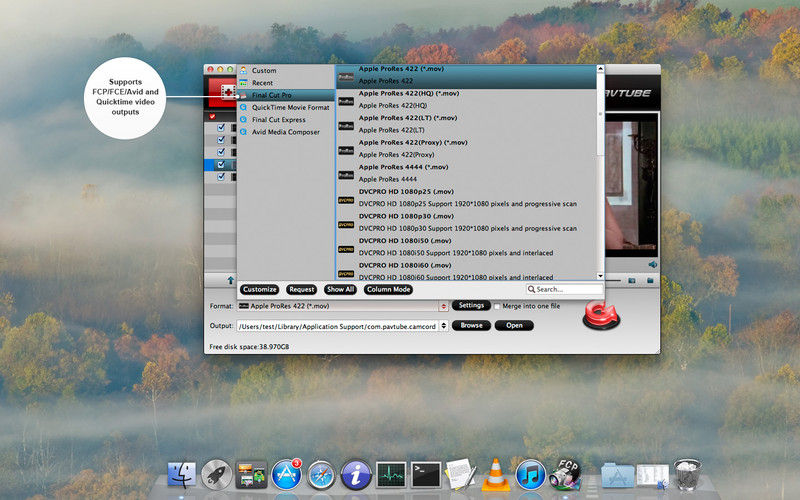This screenshot has height=500, width=800.
Task: Choose Apple ProRes 4444 (*.mov) format
Action: [x=466, y=173]
